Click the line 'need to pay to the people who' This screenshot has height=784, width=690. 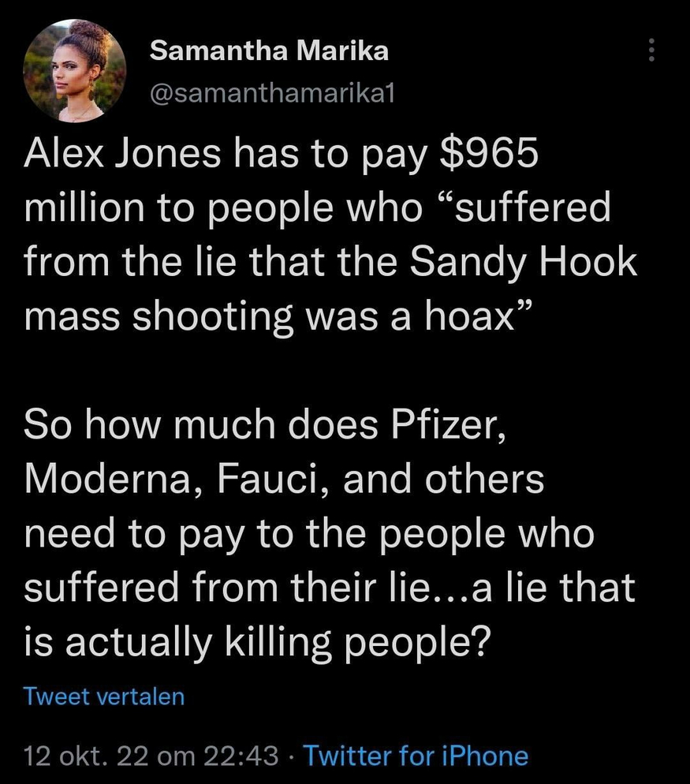click(308, 533)
